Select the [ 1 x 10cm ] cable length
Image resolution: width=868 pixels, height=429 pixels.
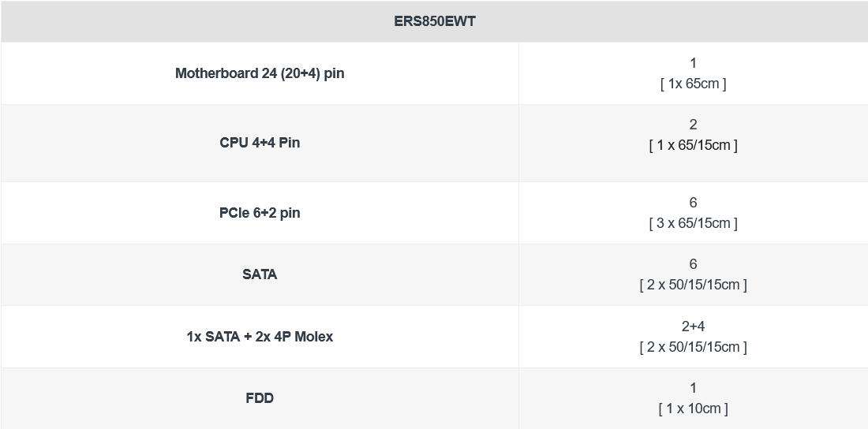(x=693, y=408)
